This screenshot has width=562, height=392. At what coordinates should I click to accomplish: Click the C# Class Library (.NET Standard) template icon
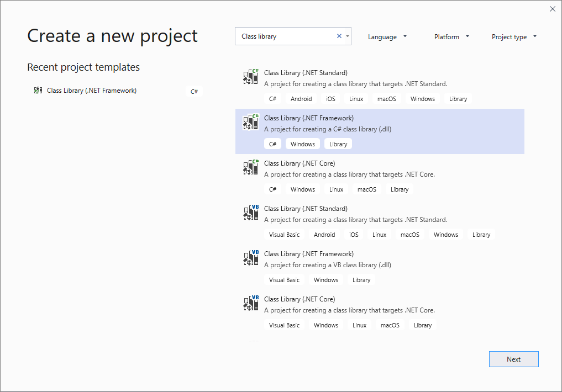click(250, 77)
